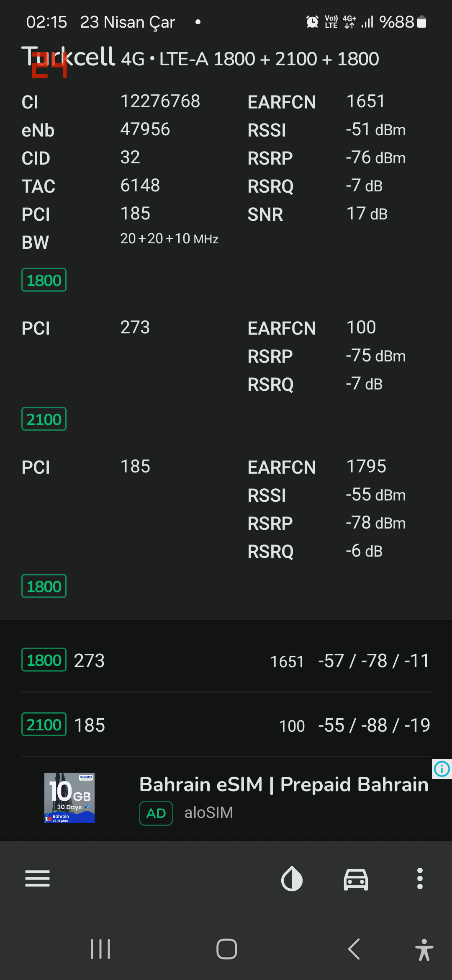Tap the Android back arrow
This screenshot has height=980, width=452.
pos(354,949)
